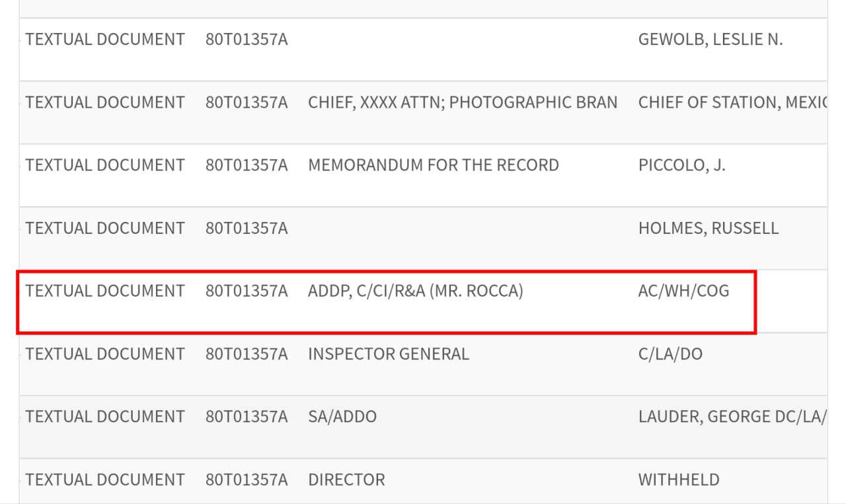Screen dimensions: 846x504
Task: Click the GEWOLB, LESLIE N. cell
Action: click(710, 40)
